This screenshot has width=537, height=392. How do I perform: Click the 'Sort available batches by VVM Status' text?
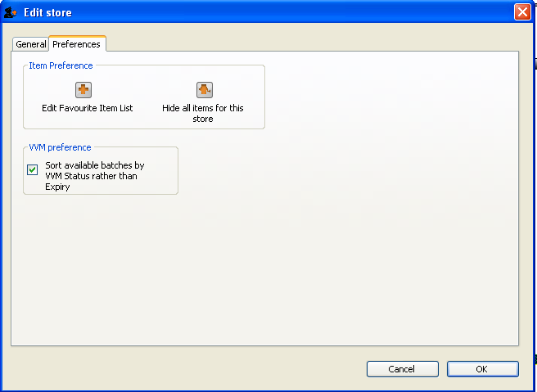coord(95,176)
